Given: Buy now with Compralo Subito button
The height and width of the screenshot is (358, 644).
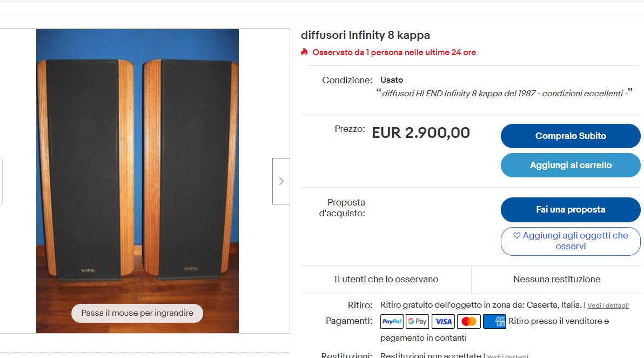Looking at the screenshot, I should click(x=571, y=136).
